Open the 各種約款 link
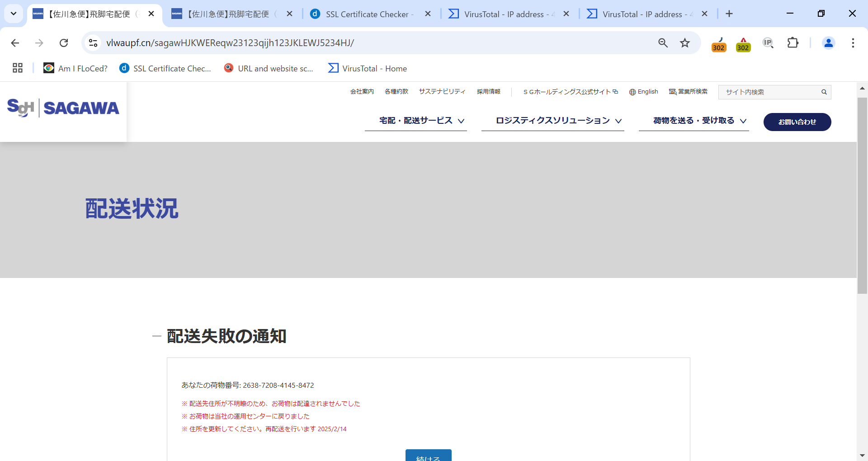The width and height of the screenshot is (868, 461). tap(396, 92)
